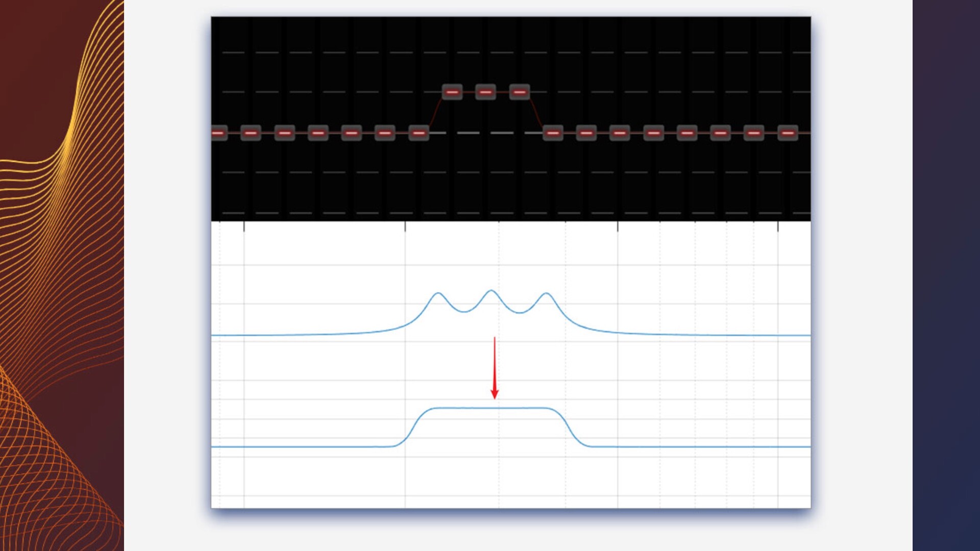Viewport: 980px width, 551px height.
Task: Click the third EQ band slider from left
Action: [284, 133]
